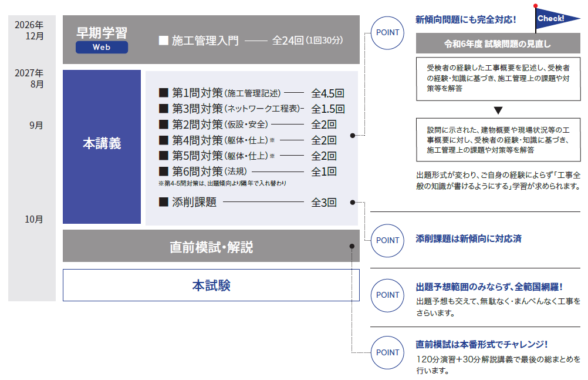
Task: Click the Check! flag icon
Action: (557, 18)
